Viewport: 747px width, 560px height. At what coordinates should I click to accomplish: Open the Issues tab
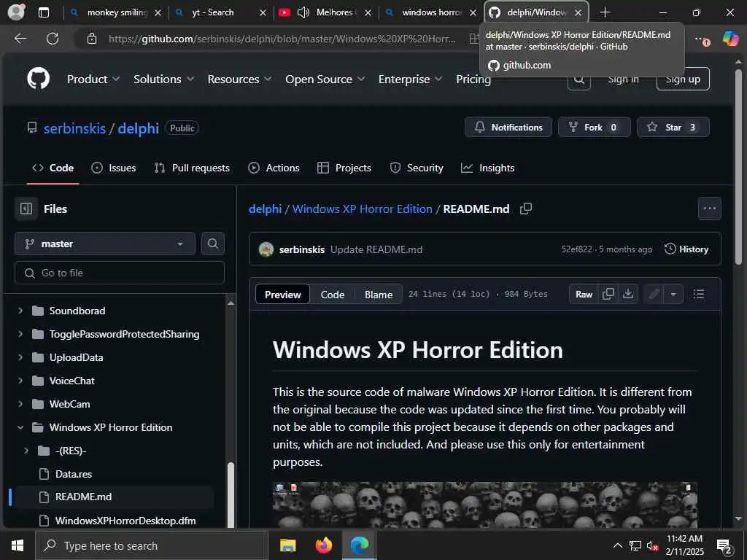pos(113,168)
